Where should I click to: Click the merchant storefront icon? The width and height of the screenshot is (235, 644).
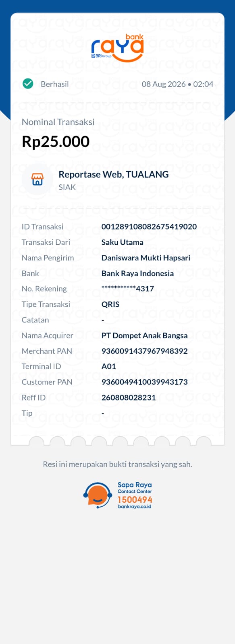[x=37, y=180]
